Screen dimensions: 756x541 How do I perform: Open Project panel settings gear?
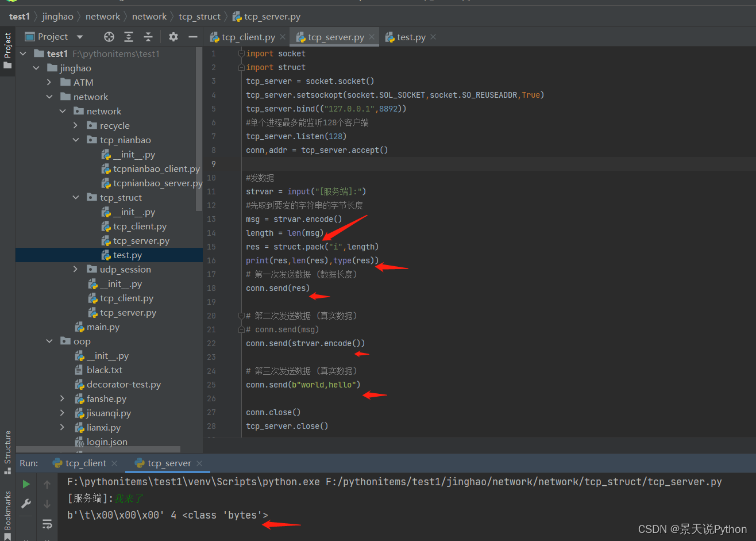click(173, 37)
